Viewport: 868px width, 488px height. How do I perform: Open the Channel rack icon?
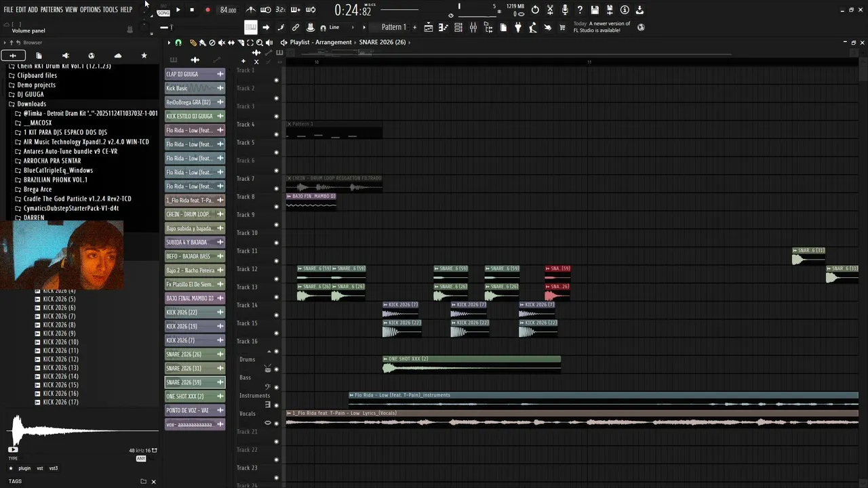point(458,27)
